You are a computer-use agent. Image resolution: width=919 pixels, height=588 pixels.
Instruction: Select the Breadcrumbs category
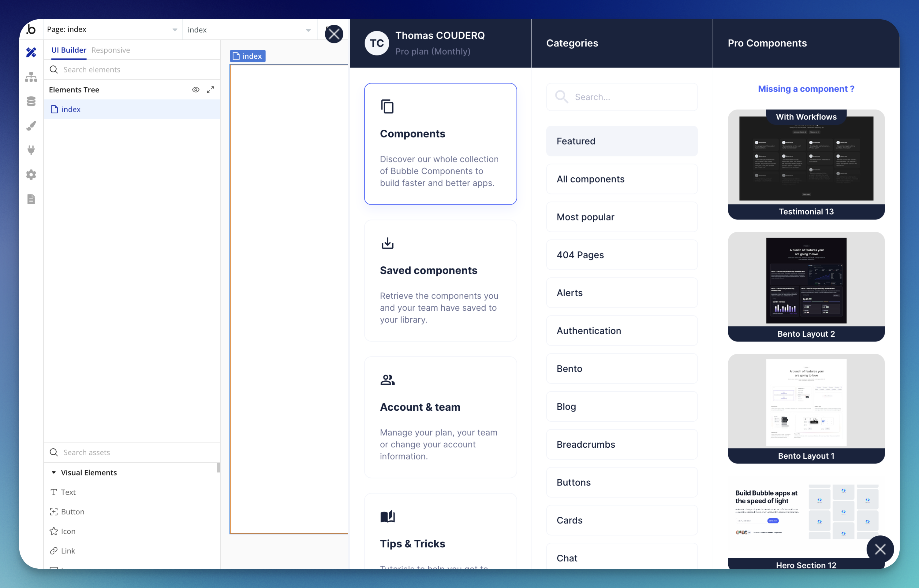tap(622, 444)
